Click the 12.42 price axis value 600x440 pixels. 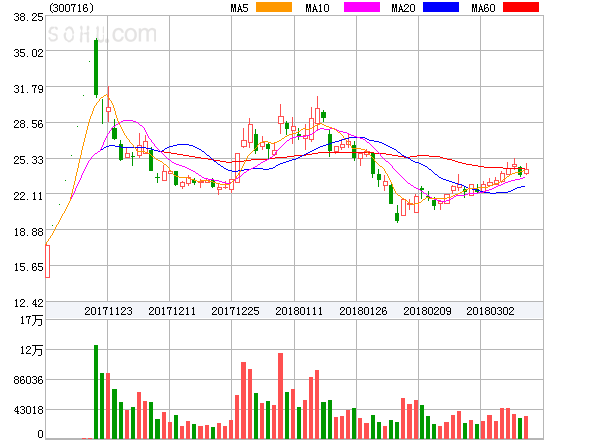coord(28,303)
